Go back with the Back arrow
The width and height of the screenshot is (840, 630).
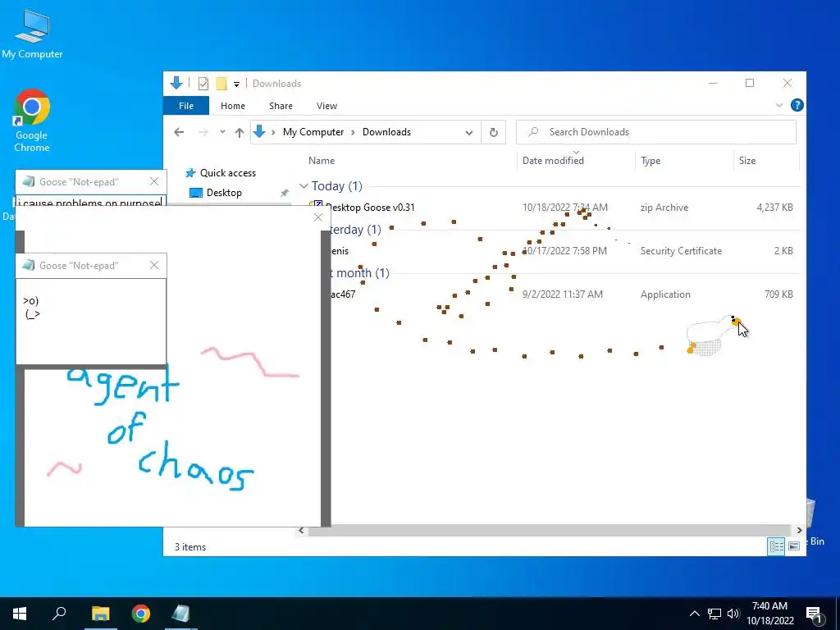click(x=179, y=132)
